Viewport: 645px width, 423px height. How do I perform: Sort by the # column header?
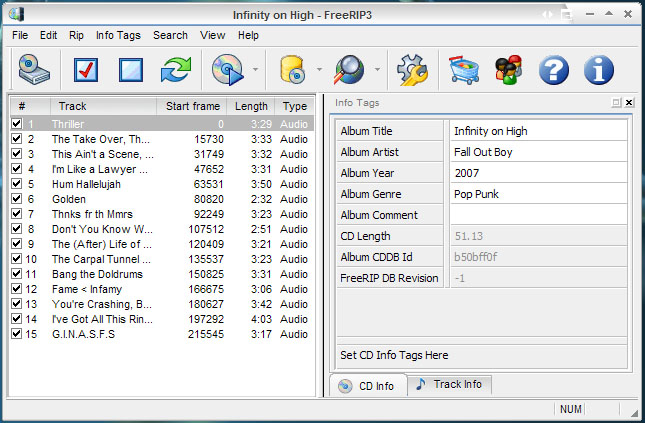click(x=30, y=106)
